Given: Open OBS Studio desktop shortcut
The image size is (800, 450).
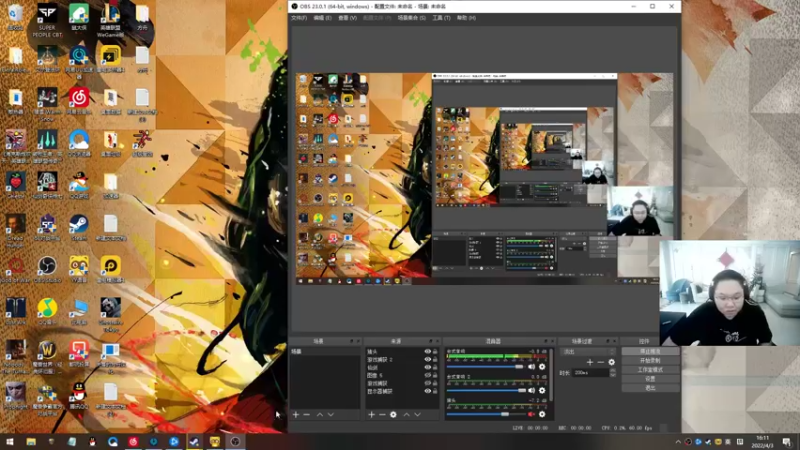Looking at the screenshot, I should tap(47, 269).
